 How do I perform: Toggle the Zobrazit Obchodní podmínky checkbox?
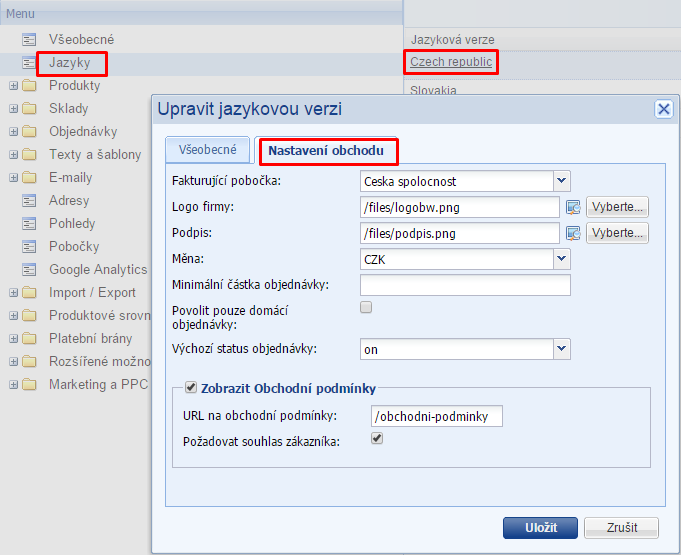tap(191, 387)
